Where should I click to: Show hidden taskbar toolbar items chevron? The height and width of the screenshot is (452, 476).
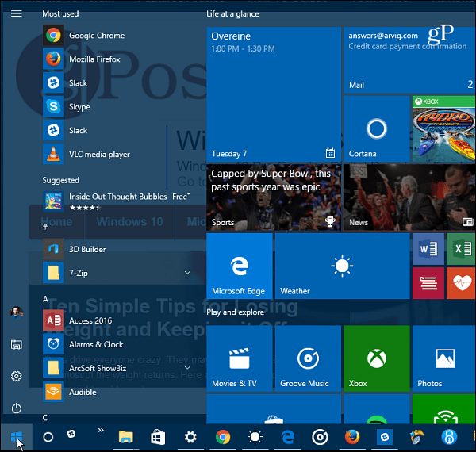[101, 430]
